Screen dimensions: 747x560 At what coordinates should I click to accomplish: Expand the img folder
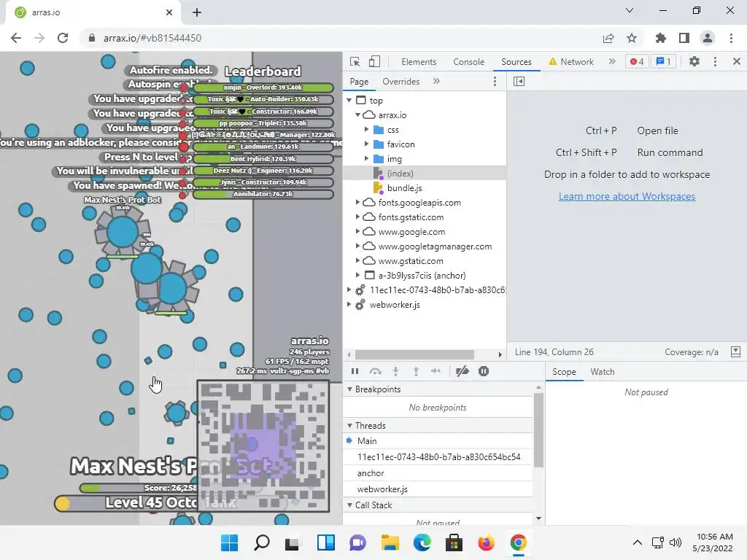(x=366, y=158)
